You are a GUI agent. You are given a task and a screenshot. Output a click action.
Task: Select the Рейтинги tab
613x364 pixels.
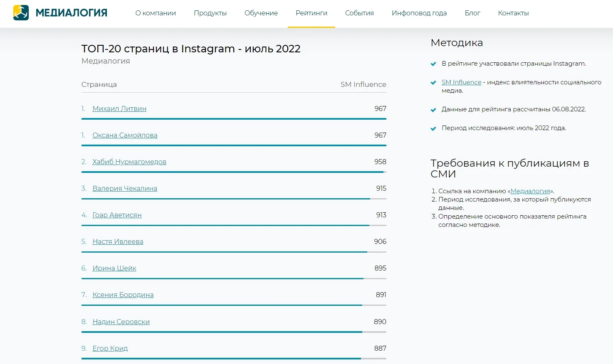(x=311, y=13)
